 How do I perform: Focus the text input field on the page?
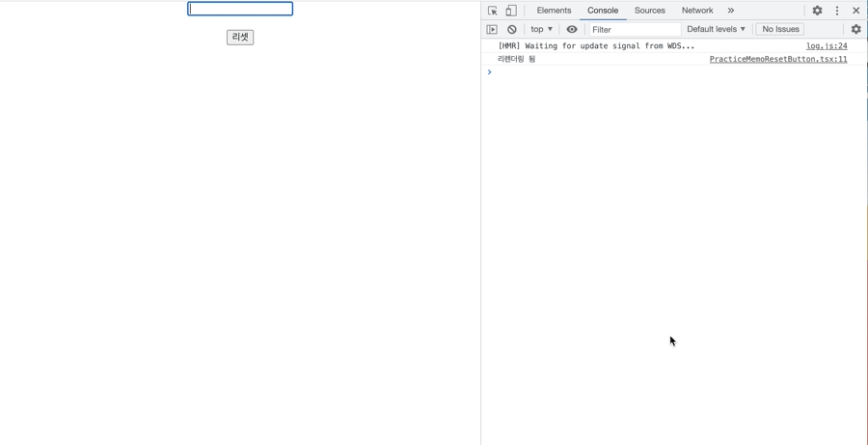coord(240,9)
